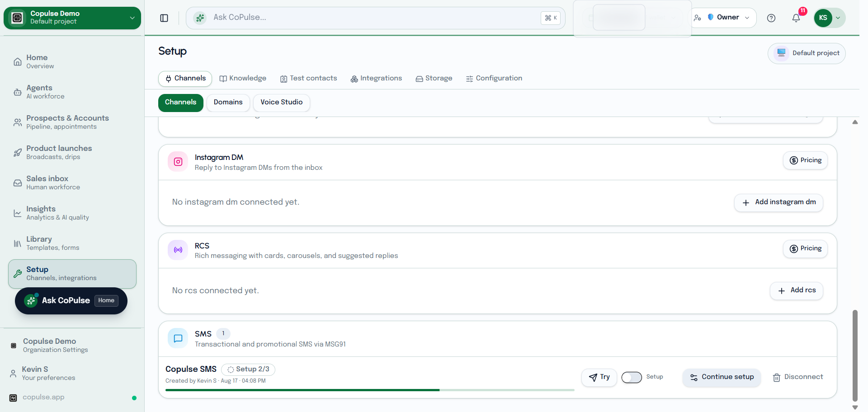The width and height of the screenshot is (868, 412).
Task: Click the floating Ask CoPulse button
Action: (x=71, y=301)
